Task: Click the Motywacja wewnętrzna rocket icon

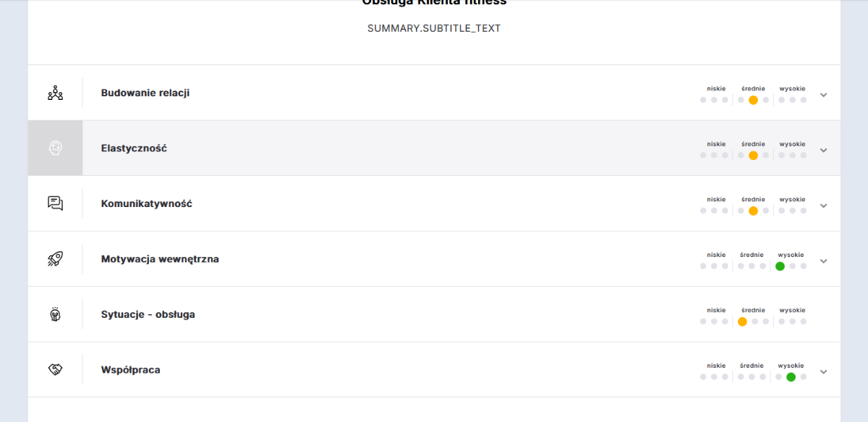Action: (x=56, y=258)
